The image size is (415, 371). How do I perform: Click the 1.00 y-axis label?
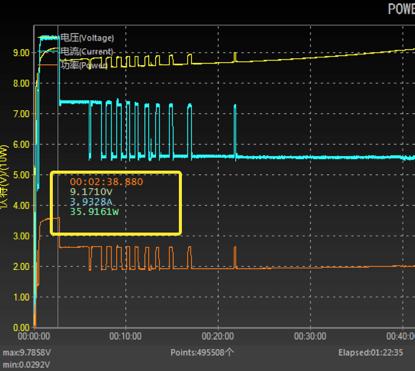click(x=21, y=297)
